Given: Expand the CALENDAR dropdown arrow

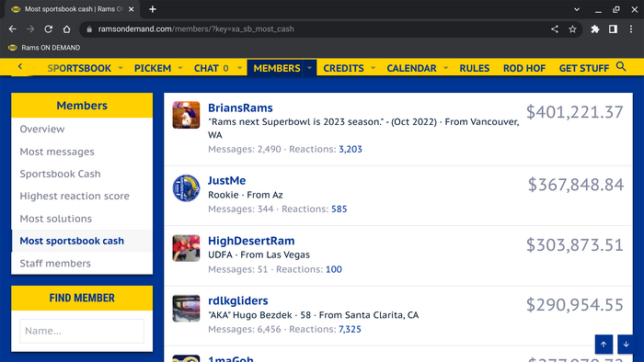Looking at the screenshot, I should 445,68.
